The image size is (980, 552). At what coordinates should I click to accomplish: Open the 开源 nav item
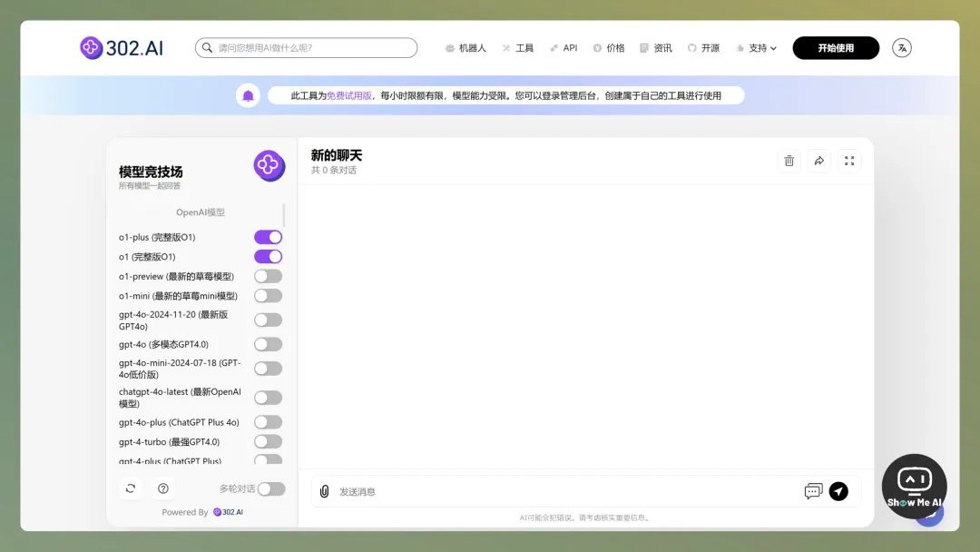(704, 48)
